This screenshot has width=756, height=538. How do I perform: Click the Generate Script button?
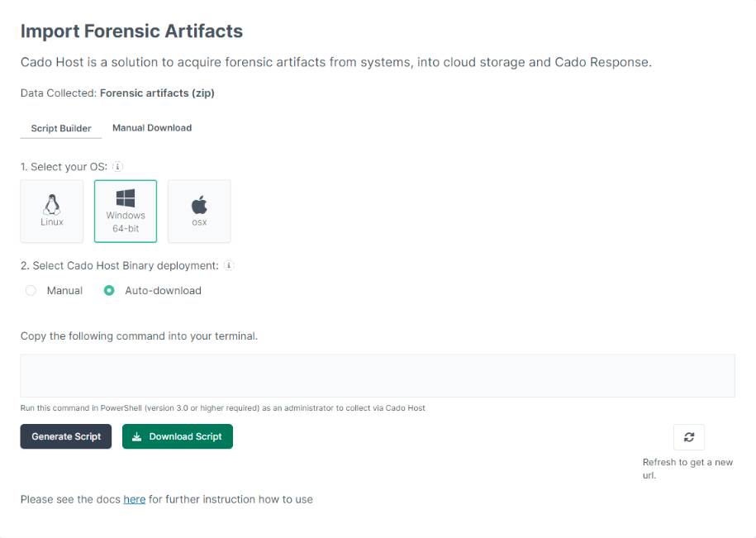[x=66, y=436]
